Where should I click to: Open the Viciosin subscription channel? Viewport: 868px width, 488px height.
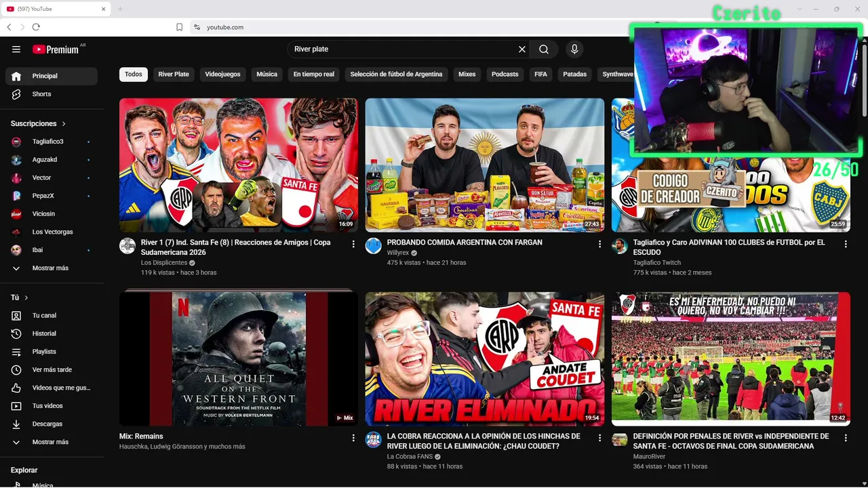tap(52, 214)
